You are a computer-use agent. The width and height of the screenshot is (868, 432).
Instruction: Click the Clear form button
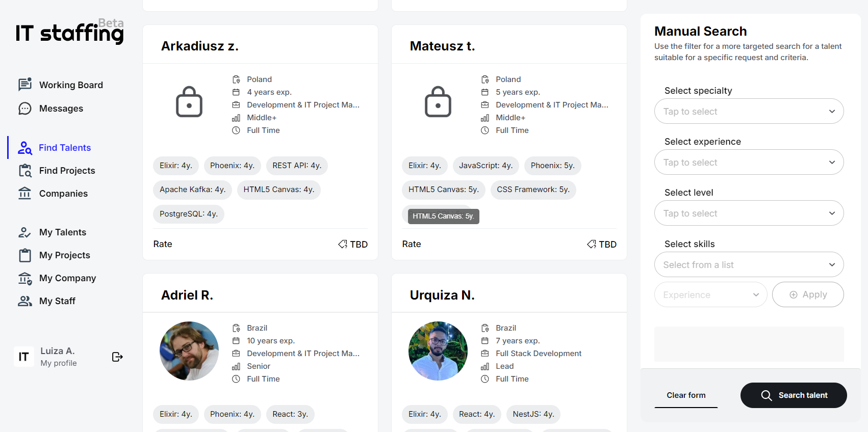coord(686,395)
